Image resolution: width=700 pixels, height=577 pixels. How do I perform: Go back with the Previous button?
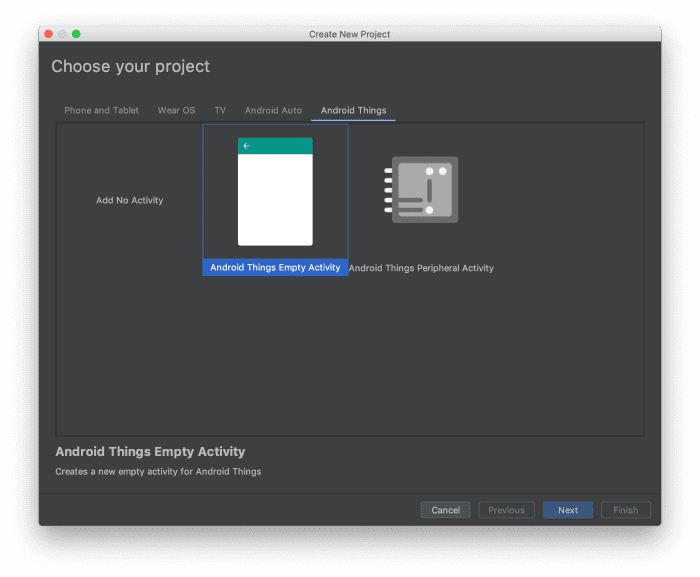(x=506, y=510)
